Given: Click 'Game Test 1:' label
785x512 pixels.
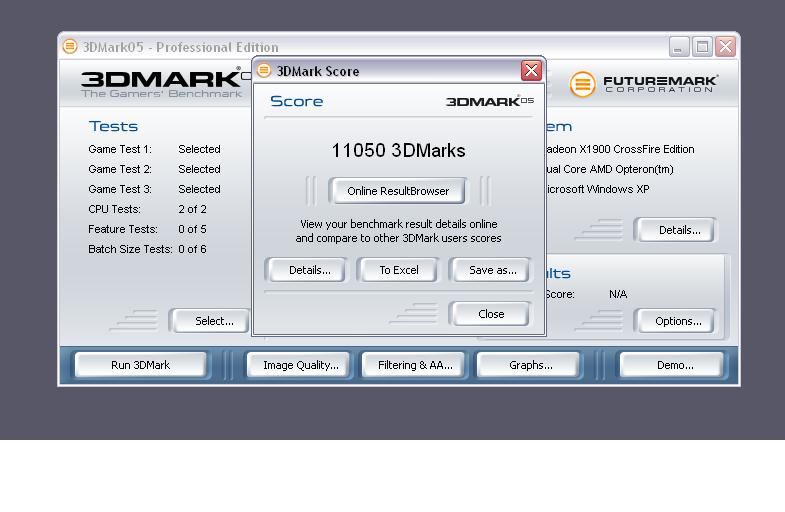Looking at the screenshot, I should [120, 149].
